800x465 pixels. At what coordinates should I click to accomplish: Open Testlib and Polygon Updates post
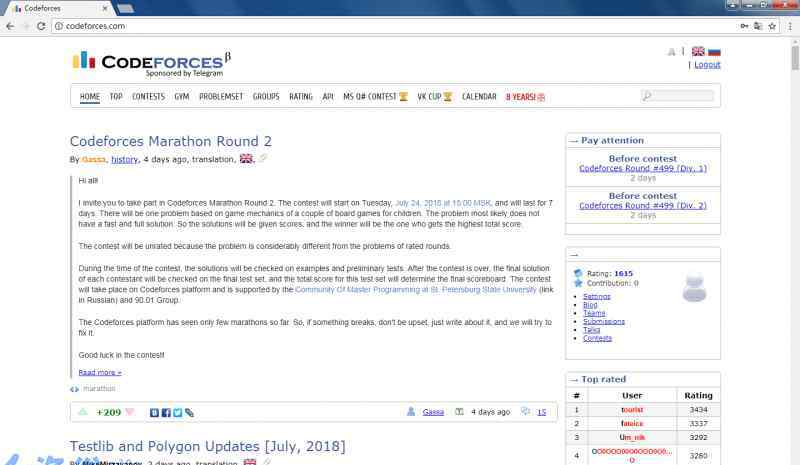point(208,446)
